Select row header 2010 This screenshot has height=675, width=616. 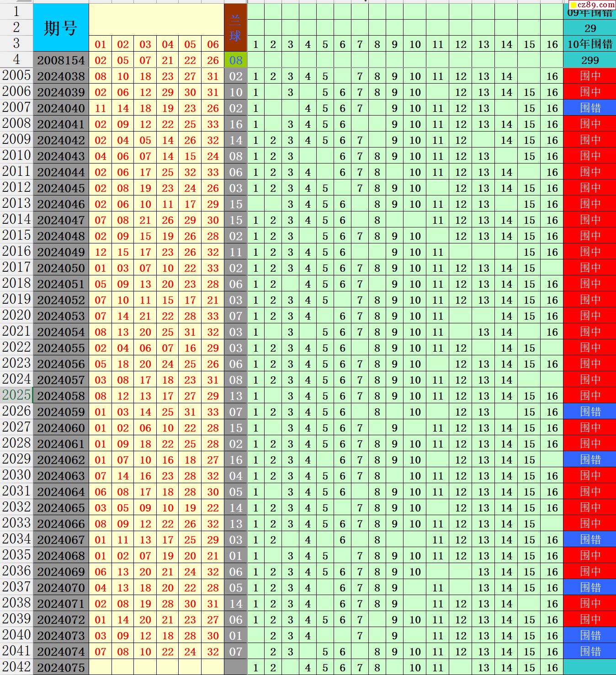16,155
